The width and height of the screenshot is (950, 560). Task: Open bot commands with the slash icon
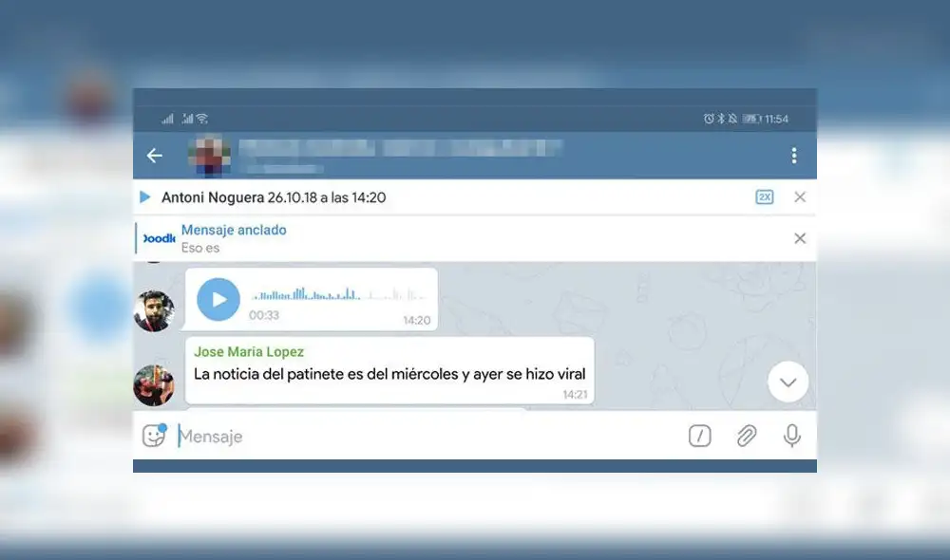[x=699, y=436]
